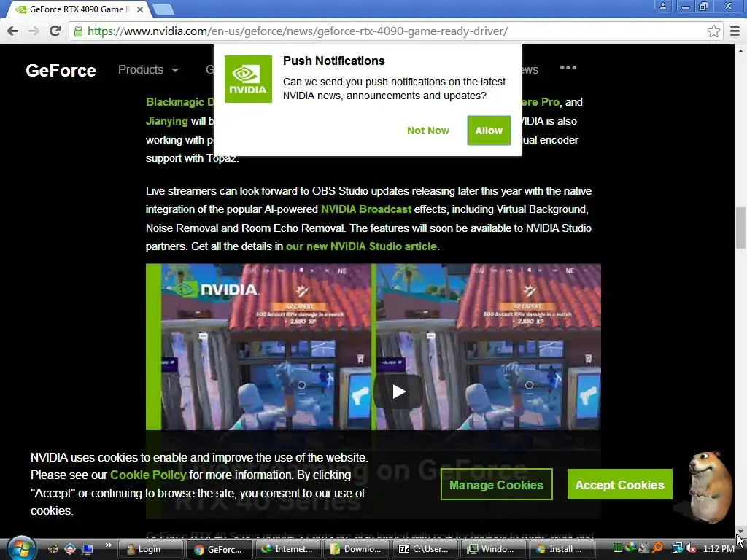The image size is (747, 560).
Task: Follow the NVIDIA Broadcast link
Action: point(366,209)
